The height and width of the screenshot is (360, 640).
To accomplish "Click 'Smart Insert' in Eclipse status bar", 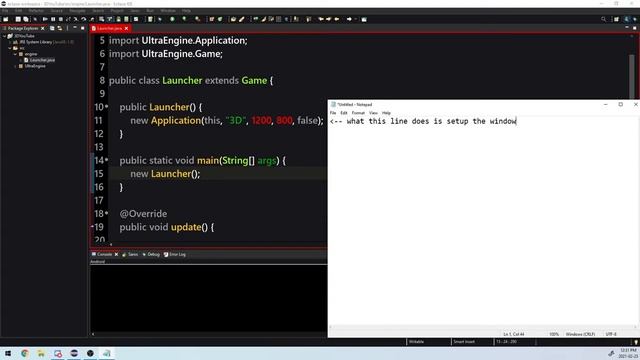I will (x=464, y=342).
